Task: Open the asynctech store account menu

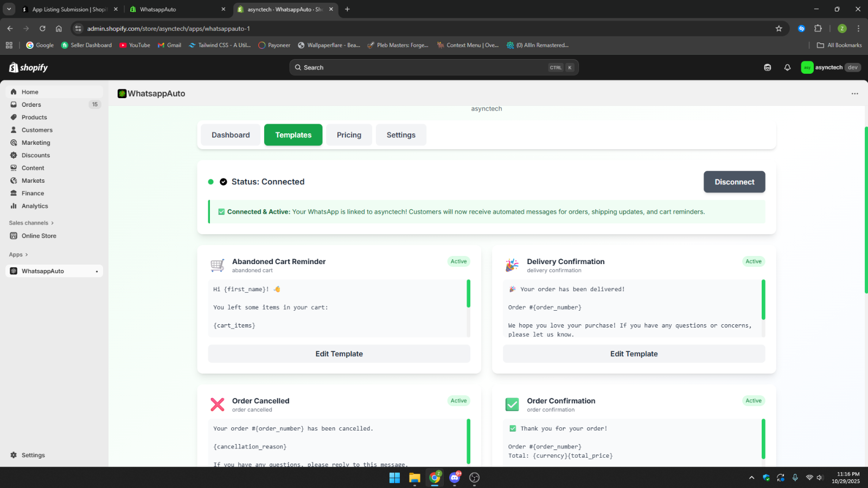Action: pos(831,67)
